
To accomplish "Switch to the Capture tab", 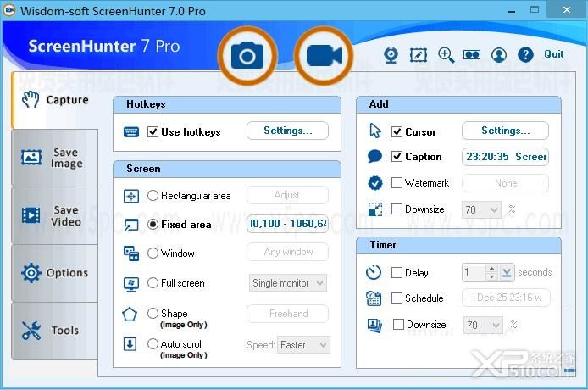I will [55, 100].
